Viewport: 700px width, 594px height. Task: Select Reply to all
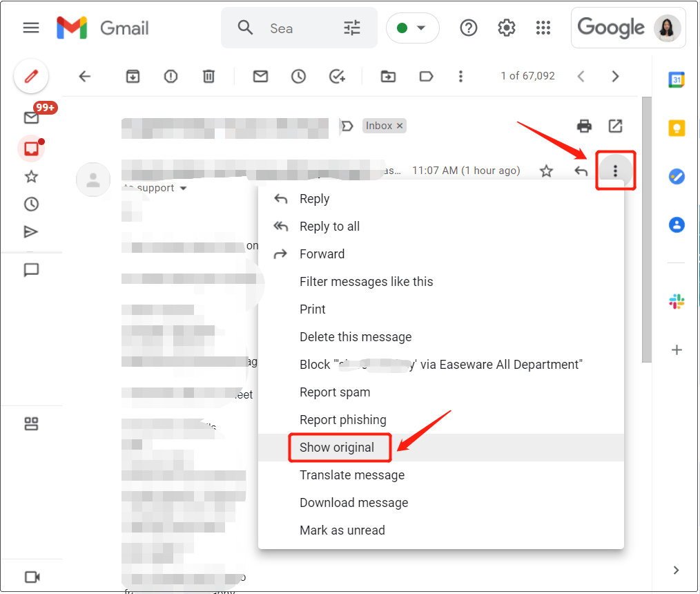tap(440, 227)
